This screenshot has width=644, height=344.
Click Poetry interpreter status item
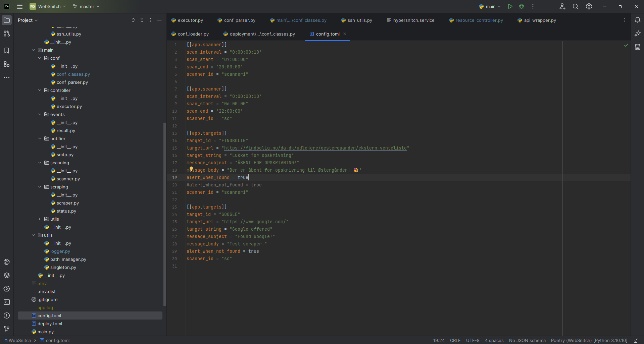(x=589, y=340)
